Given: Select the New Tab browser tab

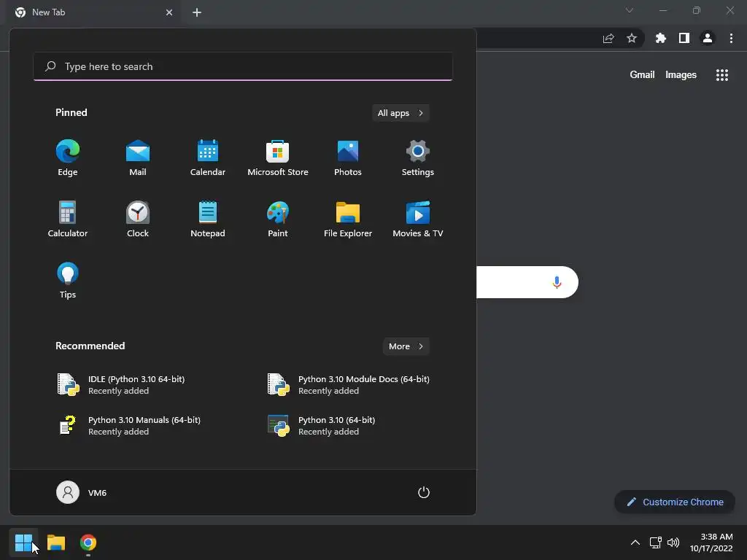Looking at the screenshot, I should pos(93,12).
